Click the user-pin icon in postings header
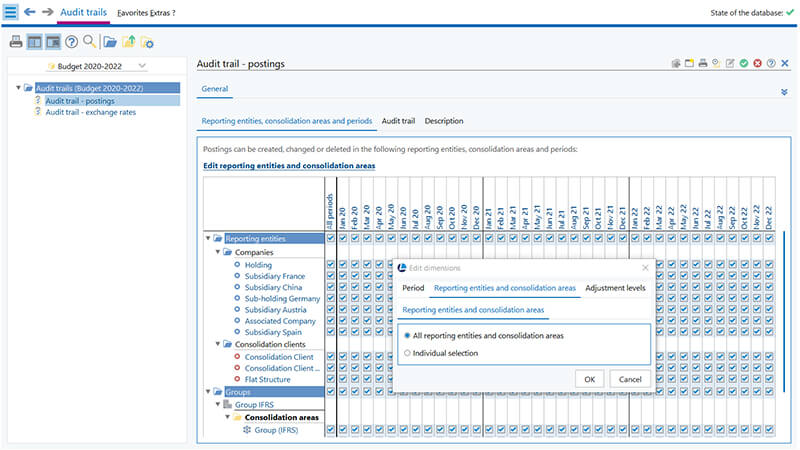The image size is (800, 450). point(716,63)
